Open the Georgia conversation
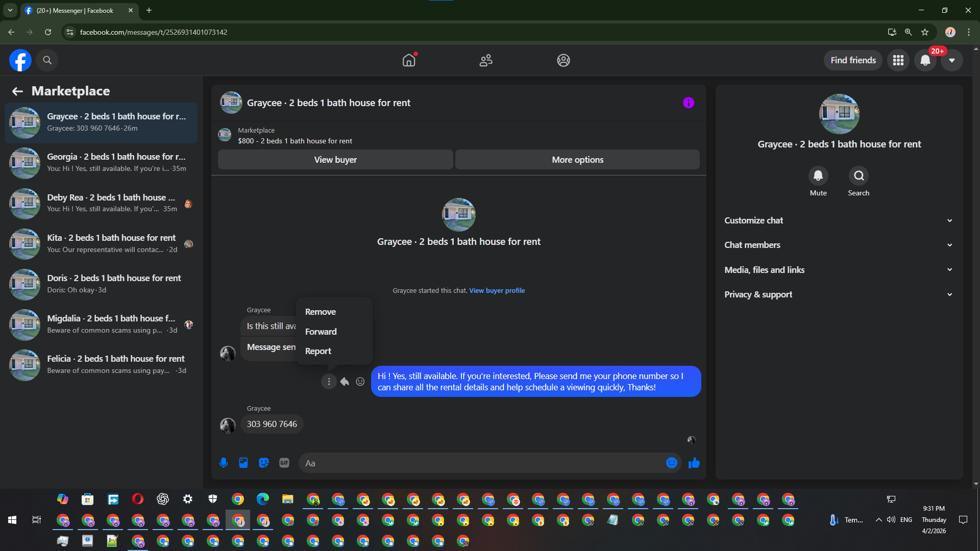The image size is (980, 551). (101, 163)
